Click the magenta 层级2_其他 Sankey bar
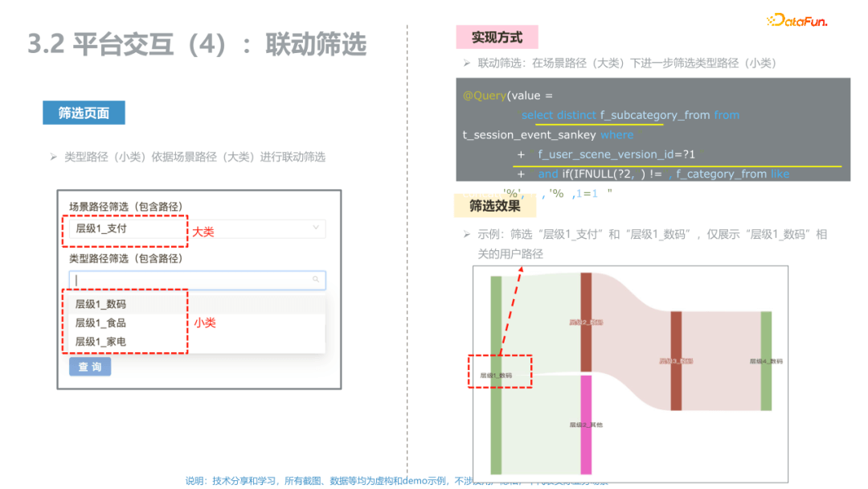Image resolution: width=868 pixels, height=489 pixels. pyautogui.click(x=586, y=425)
